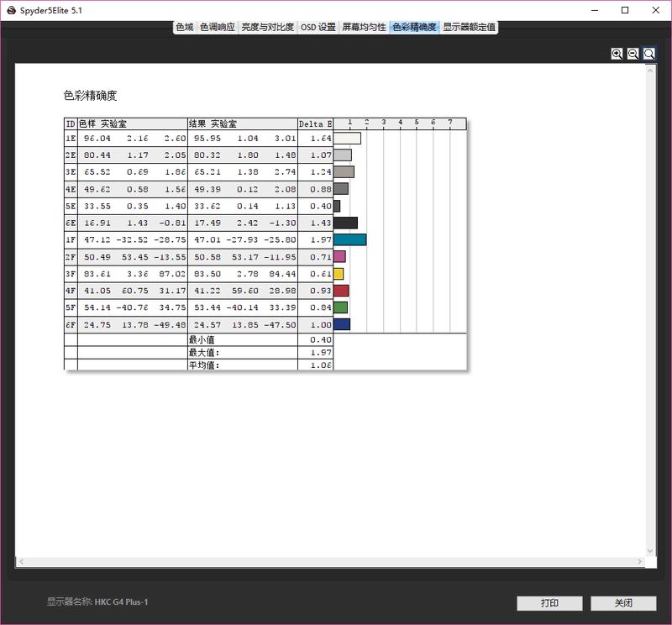Viewport: 672px width, 625px height.
Task: Switch to the 显示器额定值 tab
Action: 470,27
